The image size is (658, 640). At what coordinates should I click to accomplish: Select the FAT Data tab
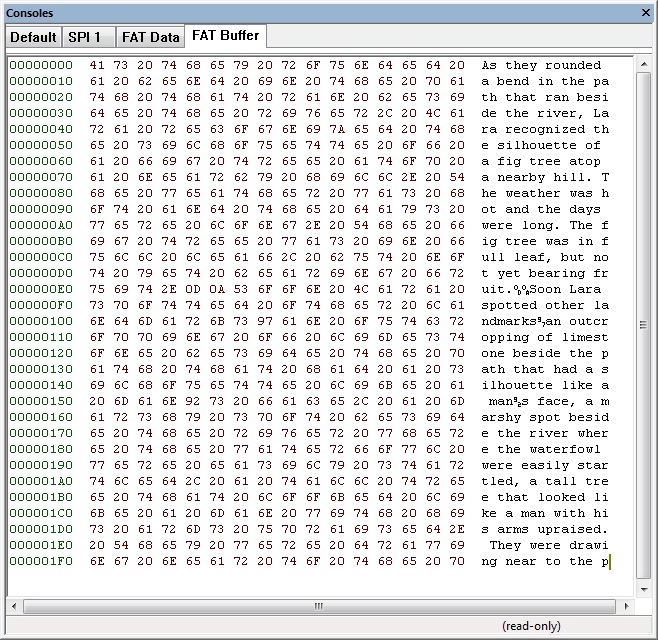150,37
